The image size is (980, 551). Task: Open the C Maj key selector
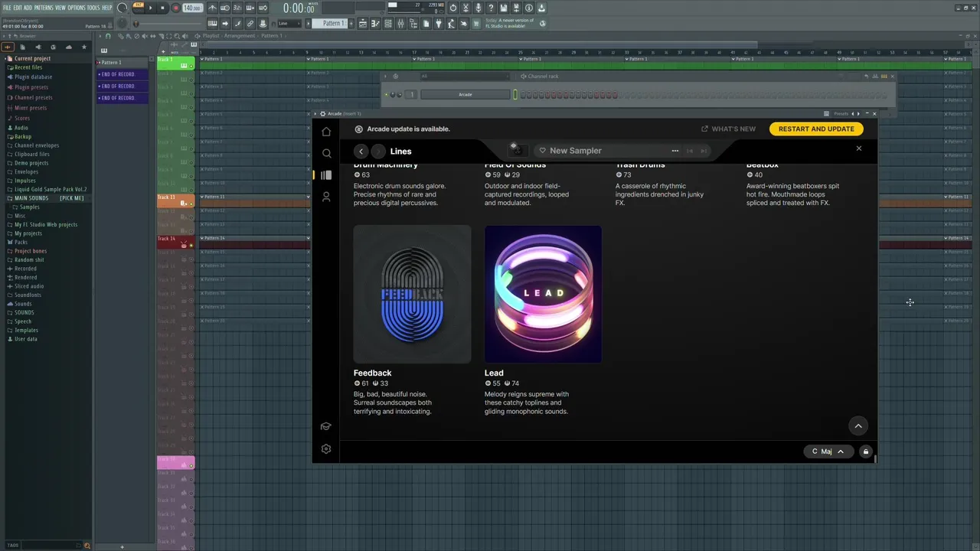tap(828, 452)
